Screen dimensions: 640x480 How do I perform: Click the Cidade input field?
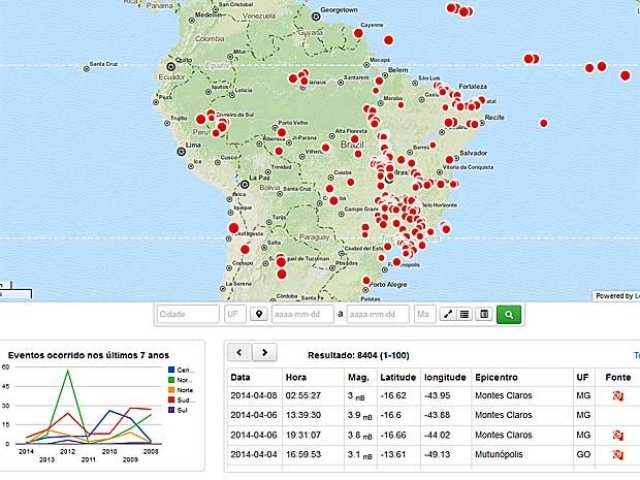point(187,314)
